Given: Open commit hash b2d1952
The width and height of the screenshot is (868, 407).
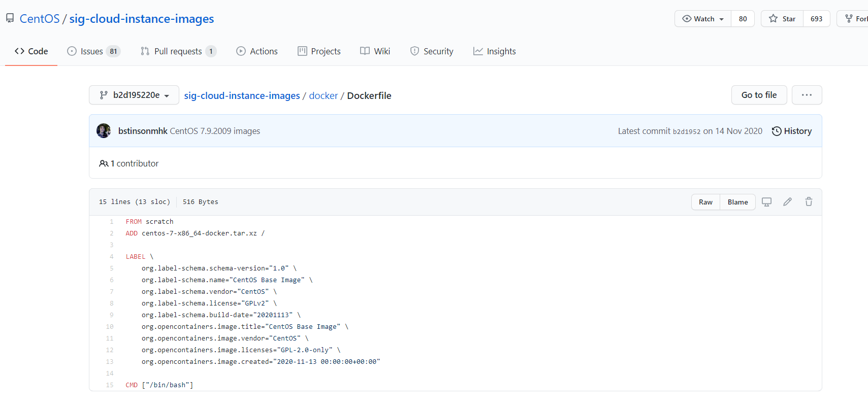Looking at the screenshot, I should click(x=686, y=131).
